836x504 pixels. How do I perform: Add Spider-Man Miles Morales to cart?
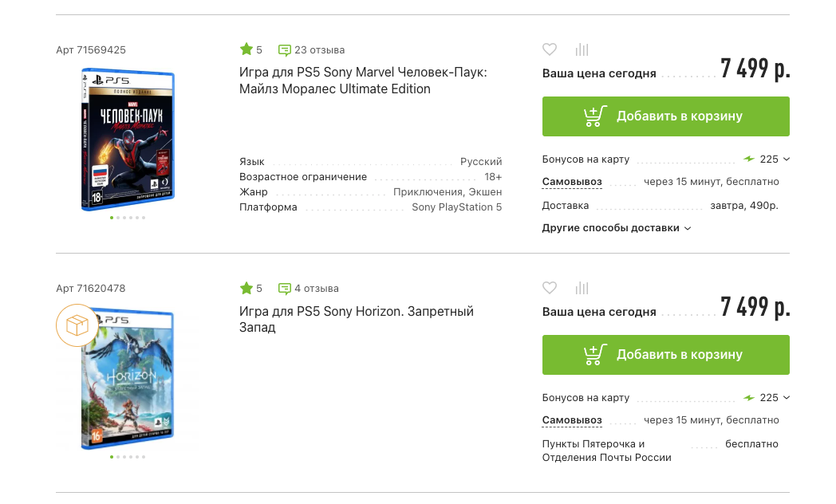pos(665,116)
